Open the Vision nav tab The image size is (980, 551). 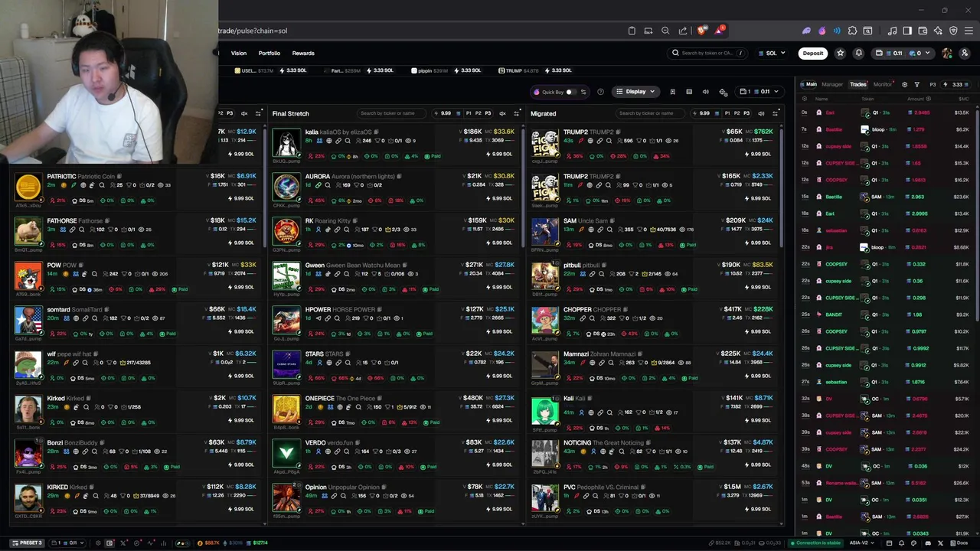coord(239,54)
